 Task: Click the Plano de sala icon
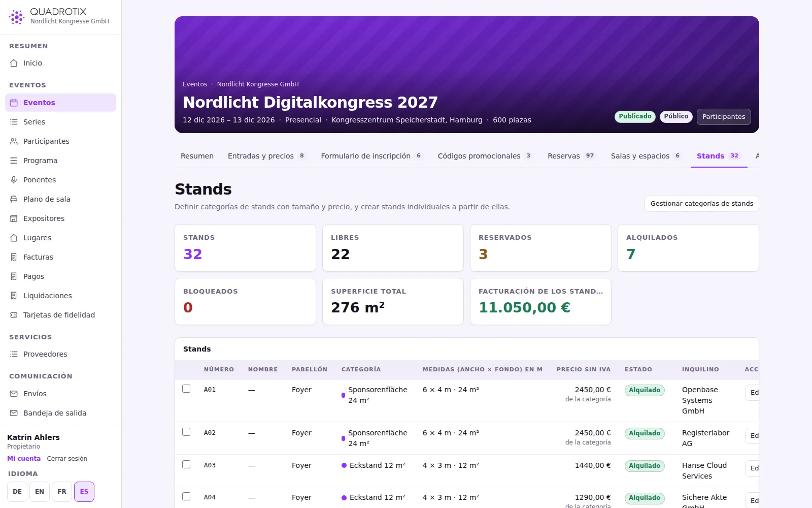point(14,199)
